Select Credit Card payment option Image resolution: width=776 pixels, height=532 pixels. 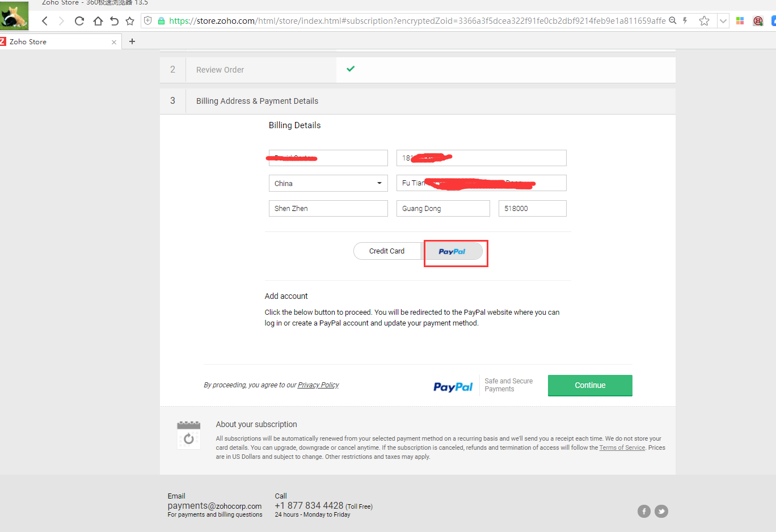pos(387,251)
